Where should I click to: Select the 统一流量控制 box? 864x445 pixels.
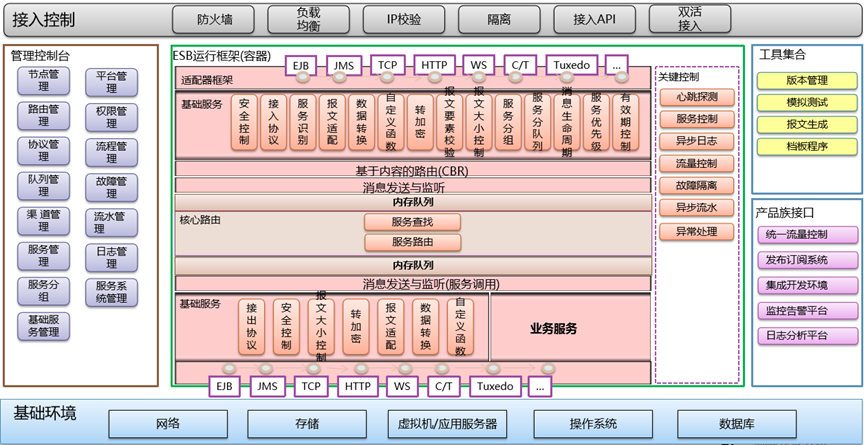(808, 235)
